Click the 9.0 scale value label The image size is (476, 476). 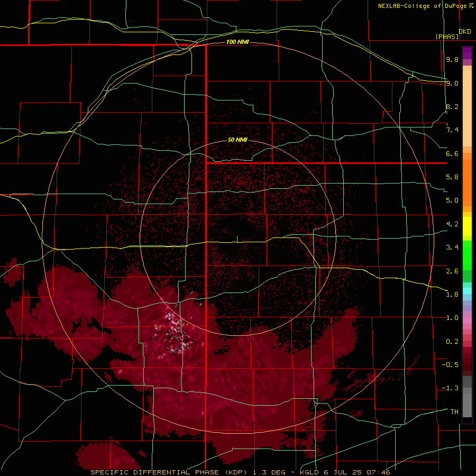point(452,83)
